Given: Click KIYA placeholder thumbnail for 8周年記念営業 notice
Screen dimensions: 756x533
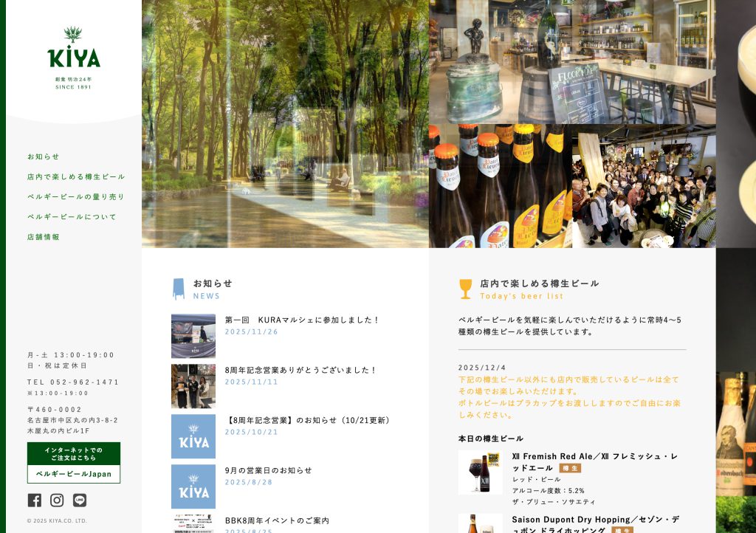Looking at the screenshot, I should click(x=193, y=436).
